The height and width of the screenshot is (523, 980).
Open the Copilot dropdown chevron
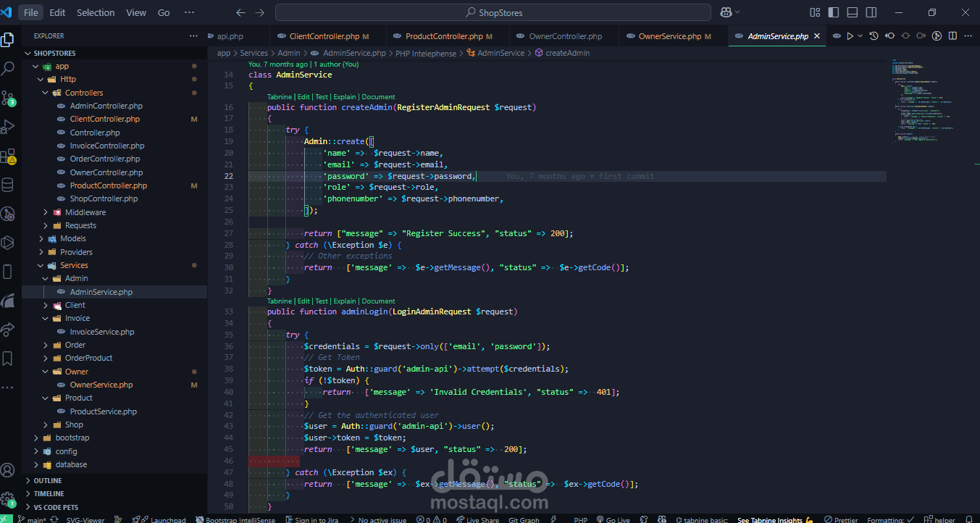[x=737, y=12]
